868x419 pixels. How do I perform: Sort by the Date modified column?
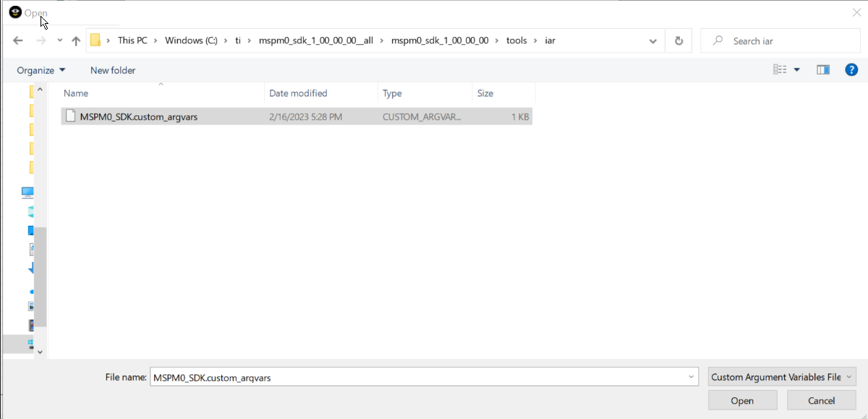[x=298, y=93]
